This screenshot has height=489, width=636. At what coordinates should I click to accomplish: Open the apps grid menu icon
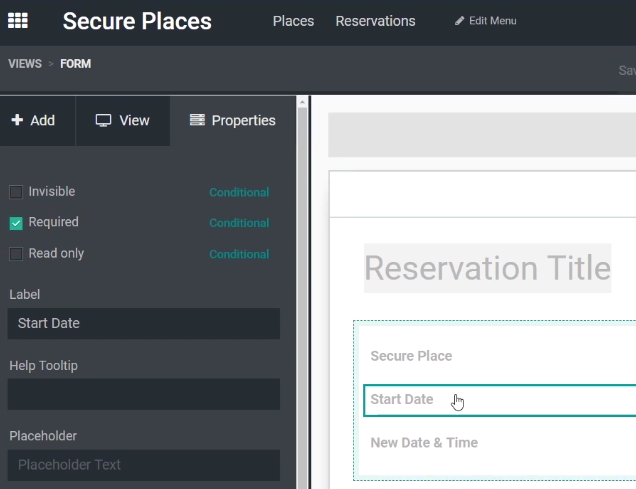(x=18, y=21)
